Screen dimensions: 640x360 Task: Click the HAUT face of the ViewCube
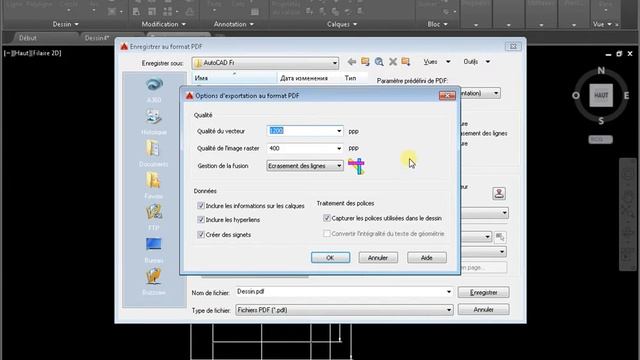(601, 95)
